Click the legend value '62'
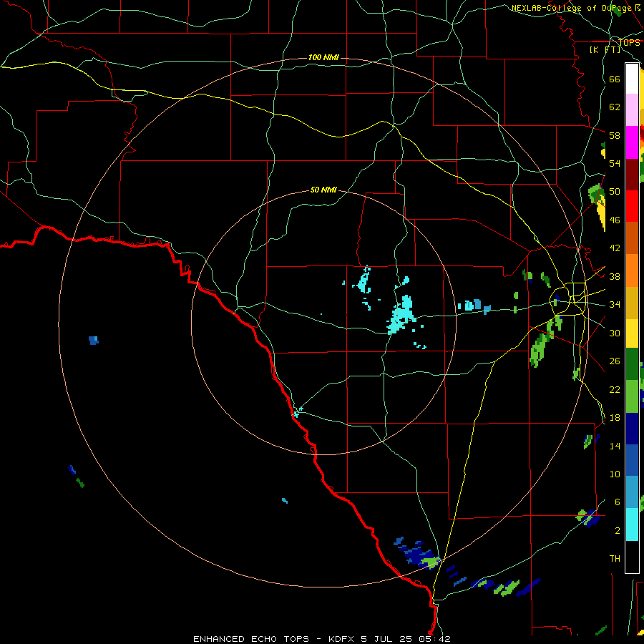The image size is (644, 644). pyautogui.click(x=615, y=107)
